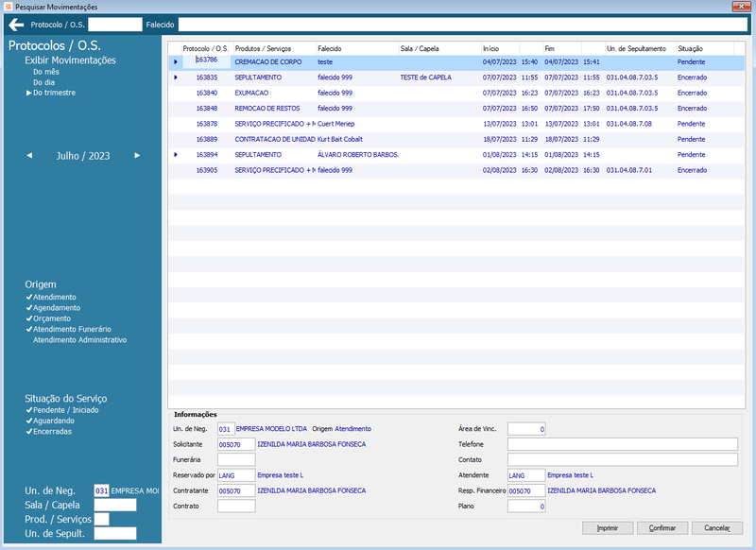Click the Confirmar button
The height and width of the screenshot is (550, 756).
coord(662,528)
